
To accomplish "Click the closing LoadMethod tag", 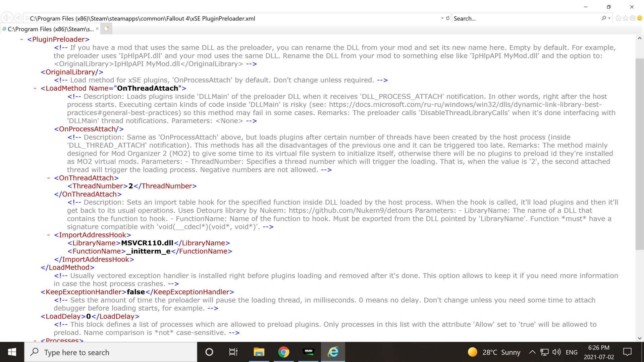I will tap(67, 267).
